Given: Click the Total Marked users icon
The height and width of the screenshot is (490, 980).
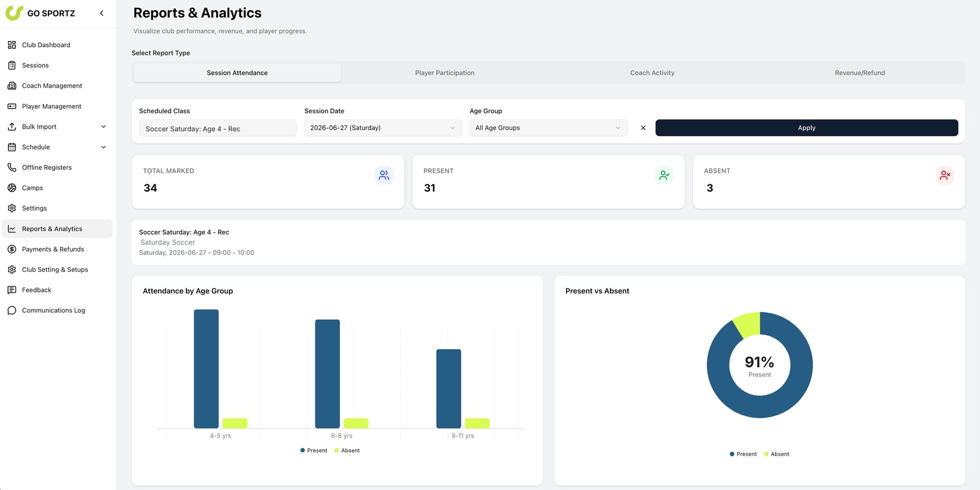Looking at the screenshot, I should [384, 175].
